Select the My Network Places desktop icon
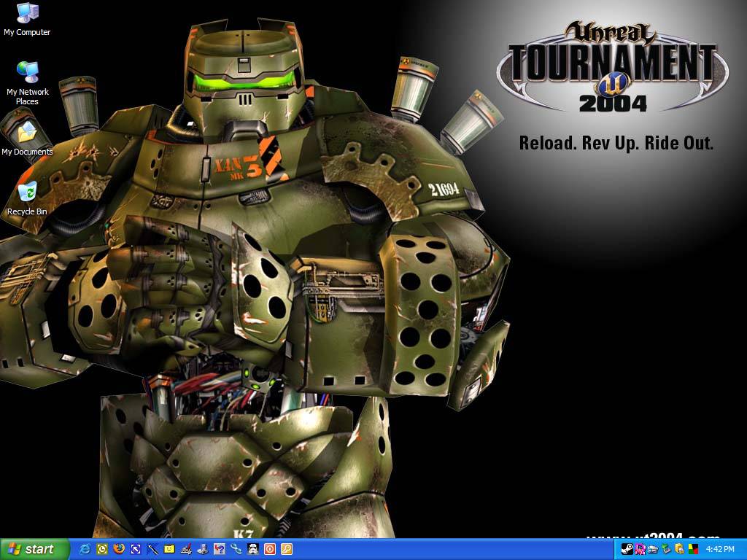Viewport: 747px width, 560px height. tap(27, 83)
